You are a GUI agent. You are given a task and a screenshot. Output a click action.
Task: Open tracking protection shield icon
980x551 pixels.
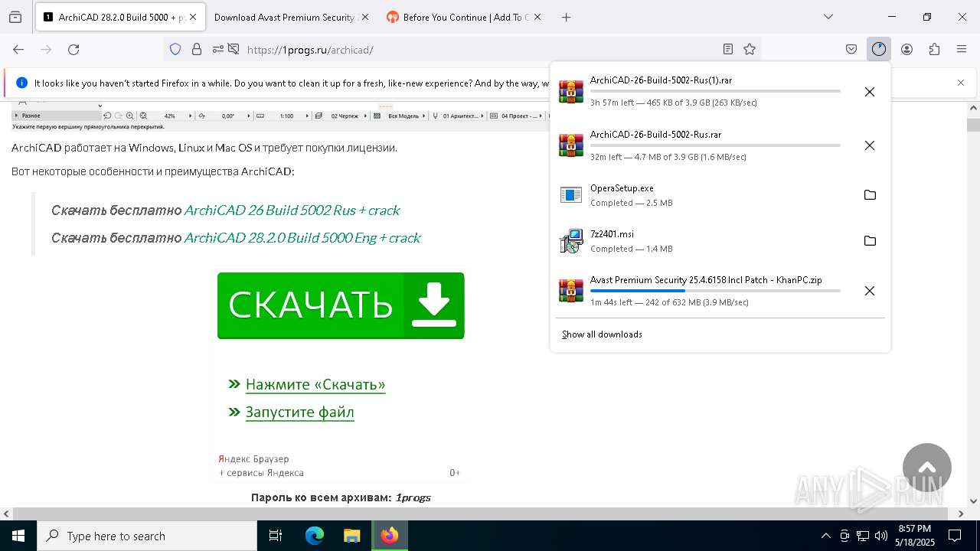175,49
